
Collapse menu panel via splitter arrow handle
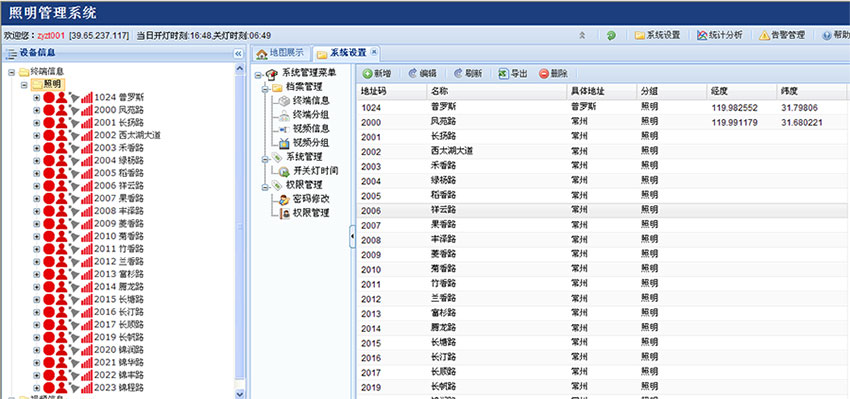click(x=352, y=237)
